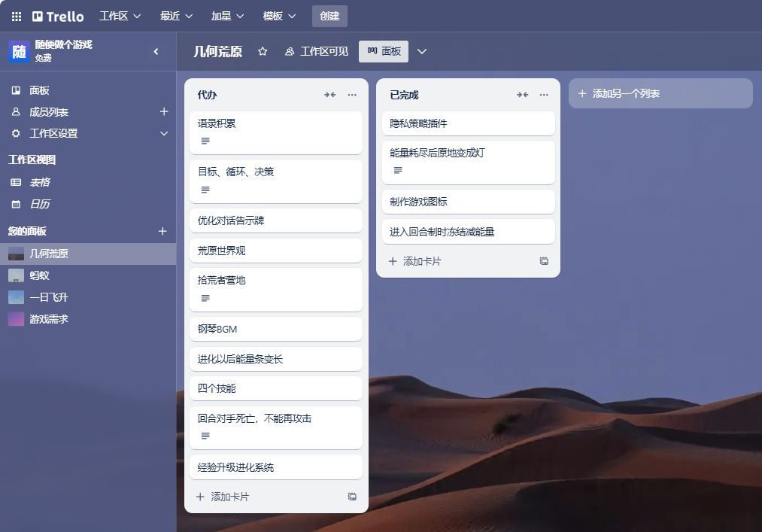Open the 游戏需求 board in sidebar
The image size is (762, 532).
pos(88,320)
